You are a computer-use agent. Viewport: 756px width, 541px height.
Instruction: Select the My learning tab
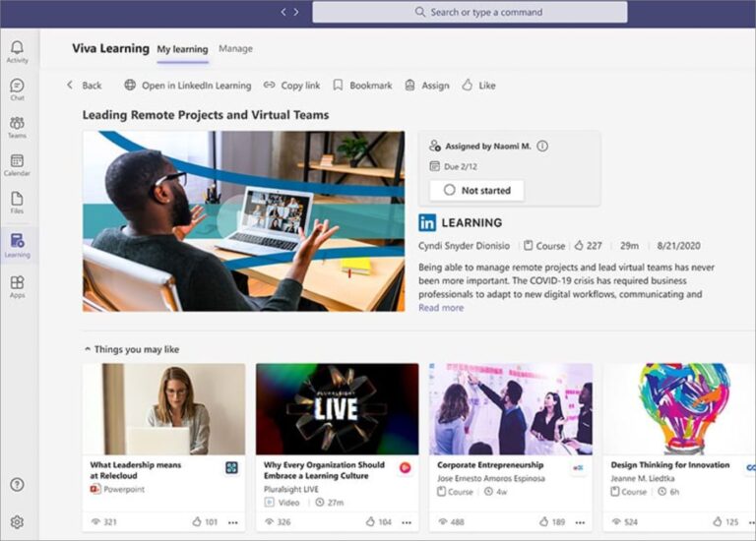pos(182,49)
